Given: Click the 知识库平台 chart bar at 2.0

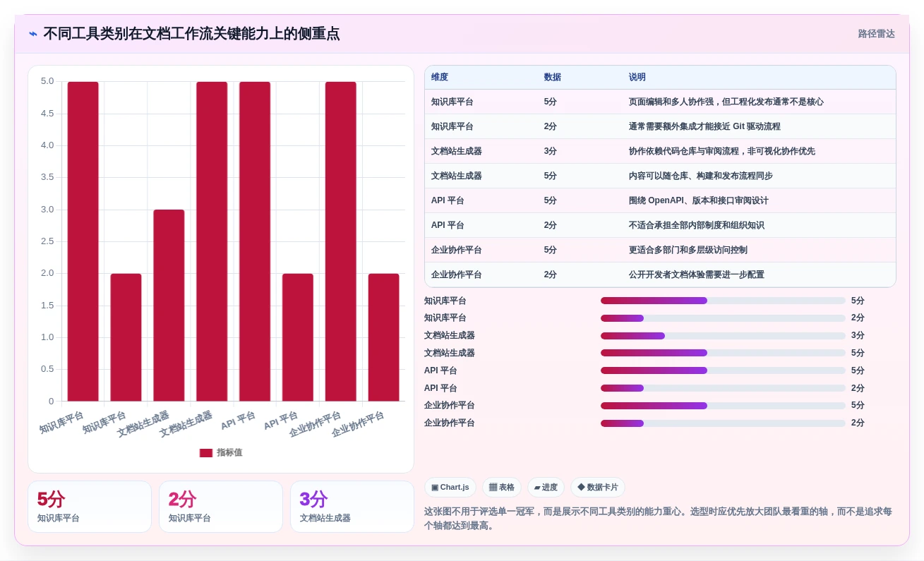Looking at the screenshot, I should coord(126,337).
